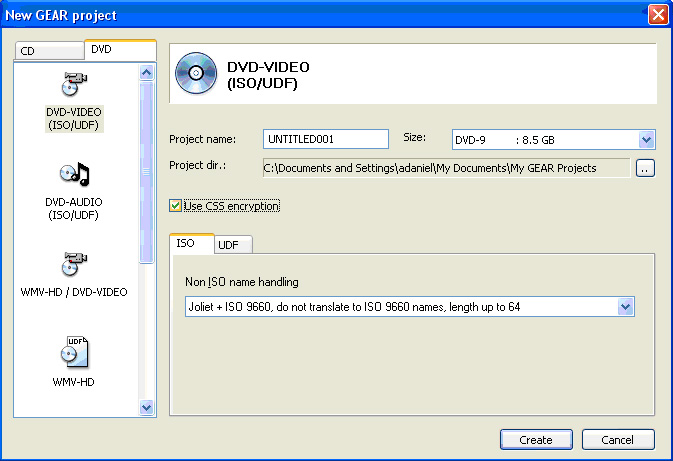Click the project type list scroll down arrow

tap(147, 407)
